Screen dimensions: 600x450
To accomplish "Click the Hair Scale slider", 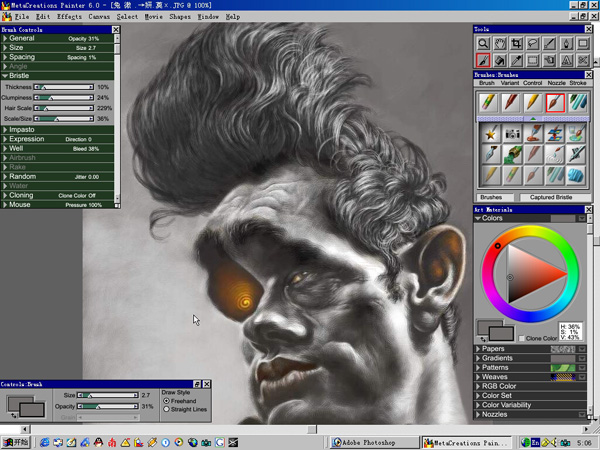I will [64, 108].
